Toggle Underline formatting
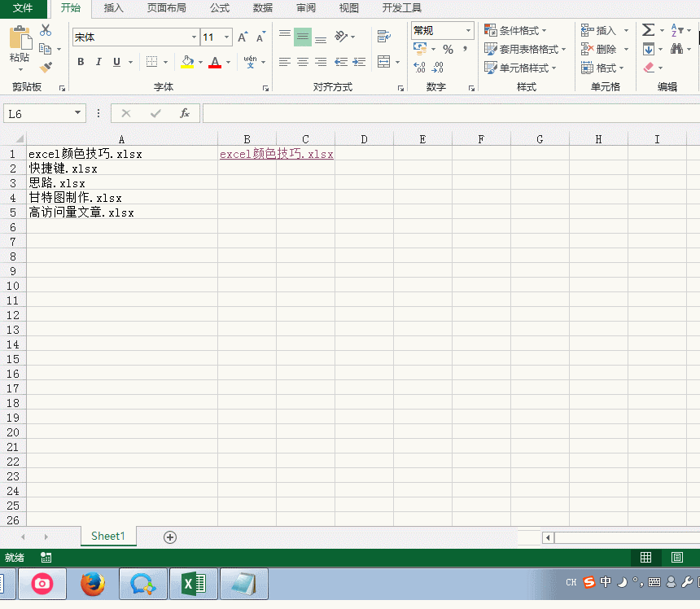Viewport: 700px width, 609px height. tap(116, 62)
